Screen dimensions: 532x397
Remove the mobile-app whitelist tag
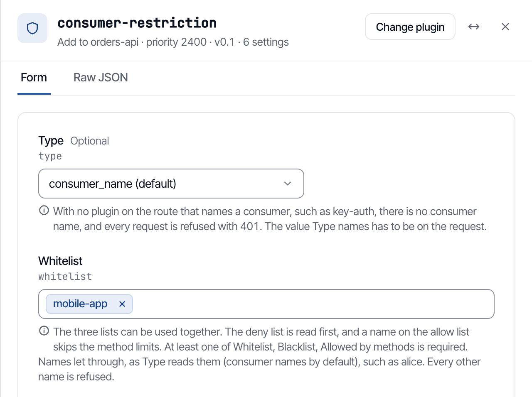pyautogui.click(x=122, y=304)
